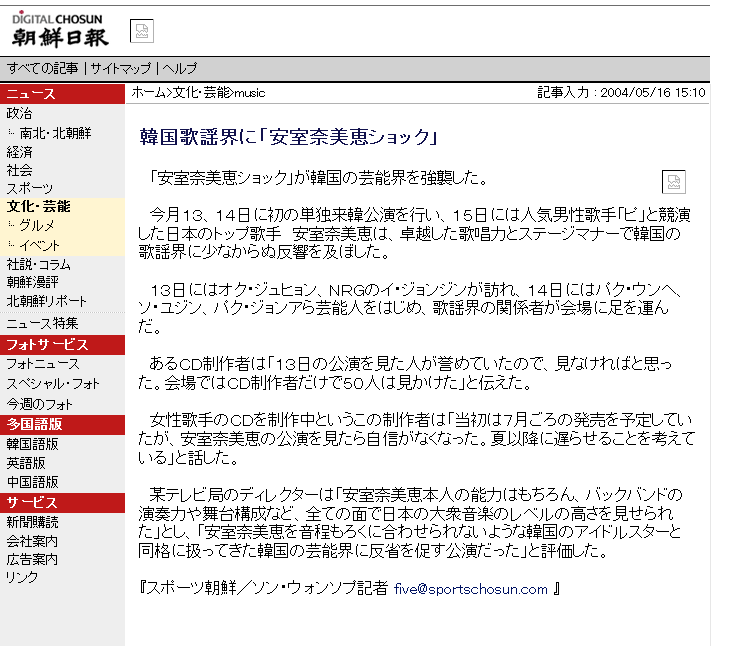740x646 pixels.
Task: Open 新聞購読 in the sidebar
Action: pos(33,522)
